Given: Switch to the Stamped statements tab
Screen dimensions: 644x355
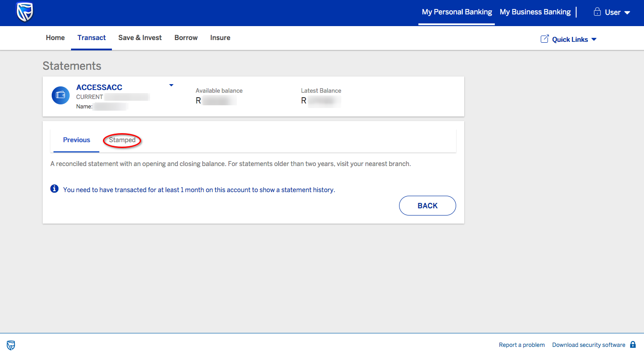Looking at the screenshot, I should coord(122,140).
